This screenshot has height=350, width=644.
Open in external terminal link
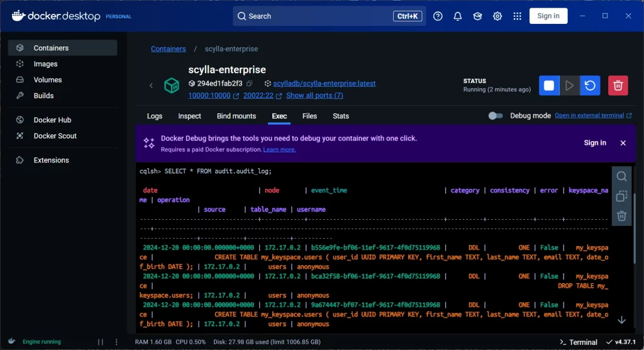point(593,116)
